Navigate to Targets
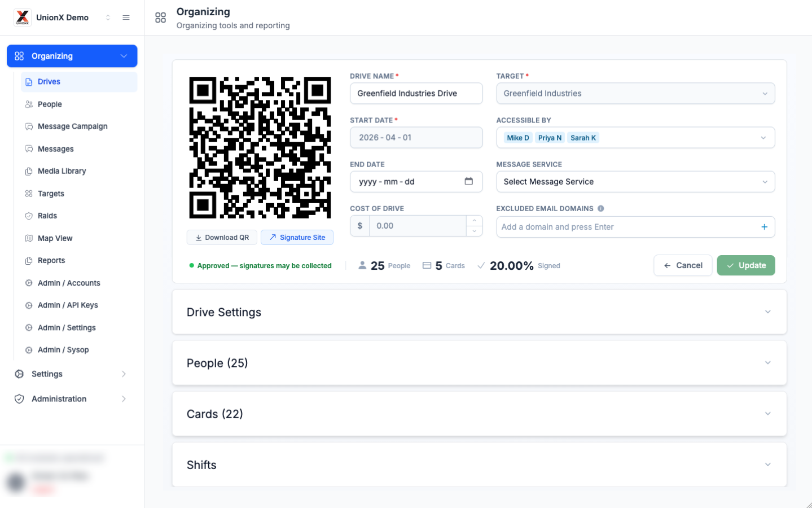 [x=79, y=194]
